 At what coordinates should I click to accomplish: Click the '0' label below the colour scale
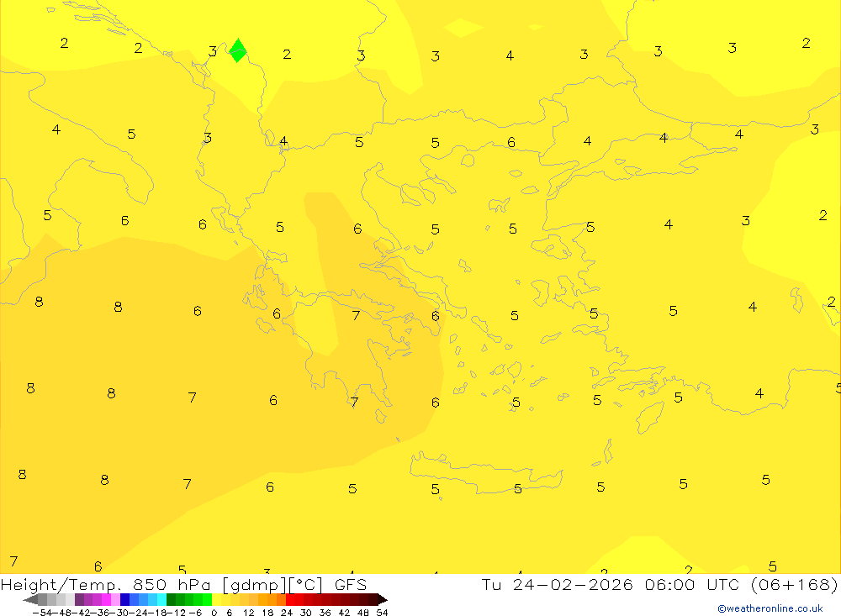pyautogui.click(x=214, y=613)
